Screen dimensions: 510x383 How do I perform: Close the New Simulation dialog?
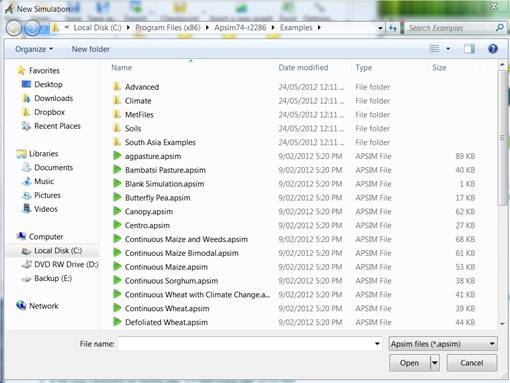(494, 6)
